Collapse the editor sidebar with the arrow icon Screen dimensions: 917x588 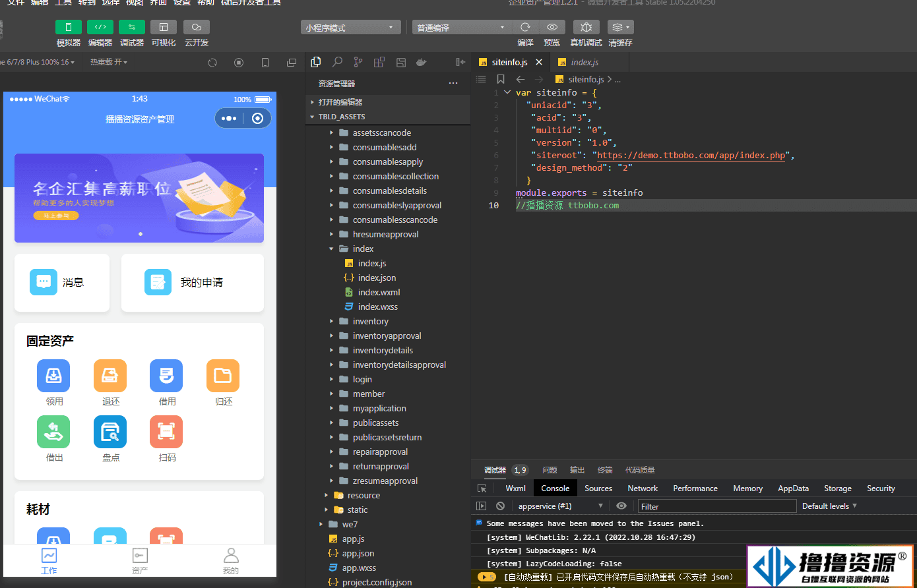pyautogui.click(x=460, y=62)
